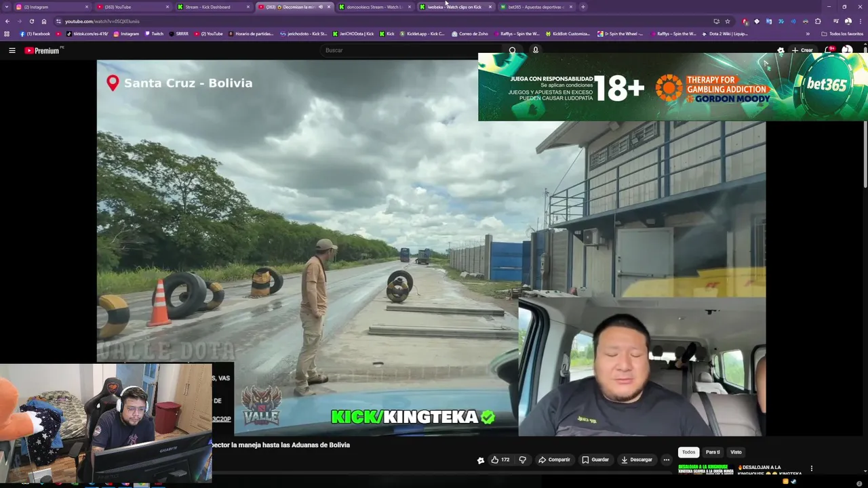Open Dota 2 Wiki Liquipedia bookmark
This screenshot has width=868, height=488.
pos(725,34)
